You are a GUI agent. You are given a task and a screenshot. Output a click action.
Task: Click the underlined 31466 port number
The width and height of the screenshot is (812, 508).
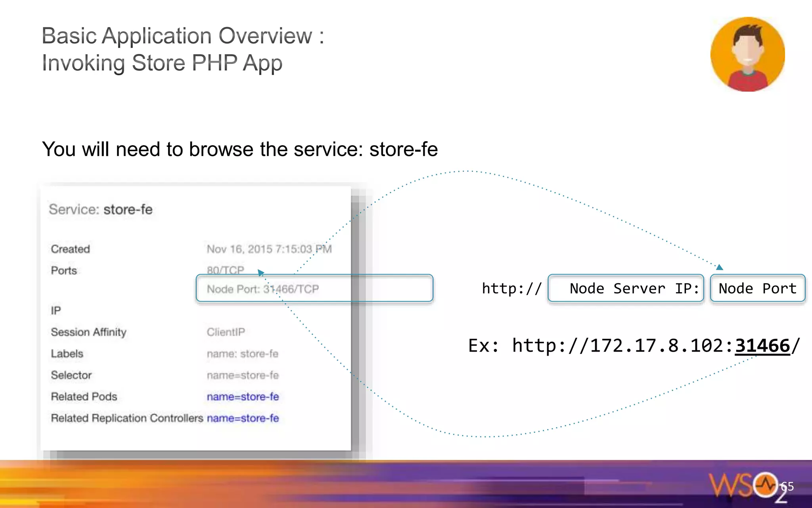(x=762, y=346)
